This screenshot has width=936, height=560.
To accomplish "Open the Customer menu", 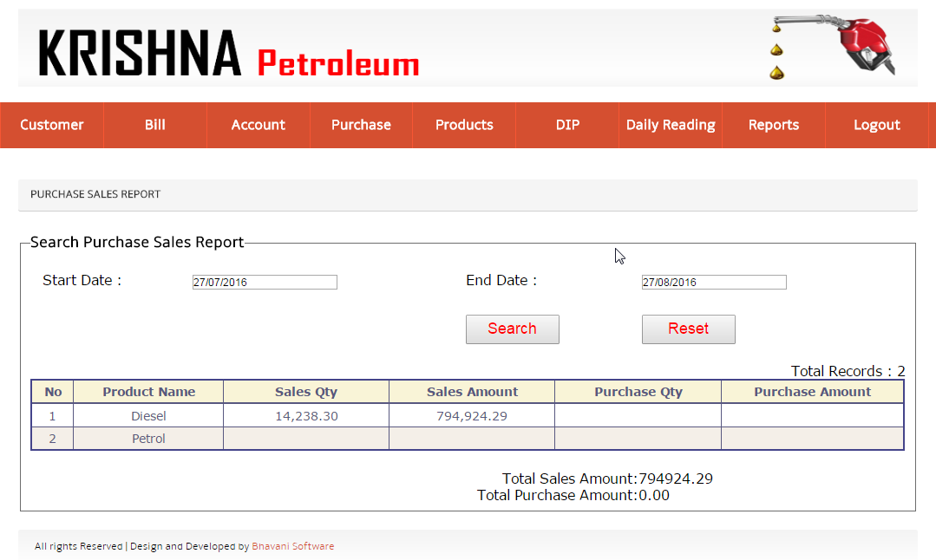I will pos(52,125).
